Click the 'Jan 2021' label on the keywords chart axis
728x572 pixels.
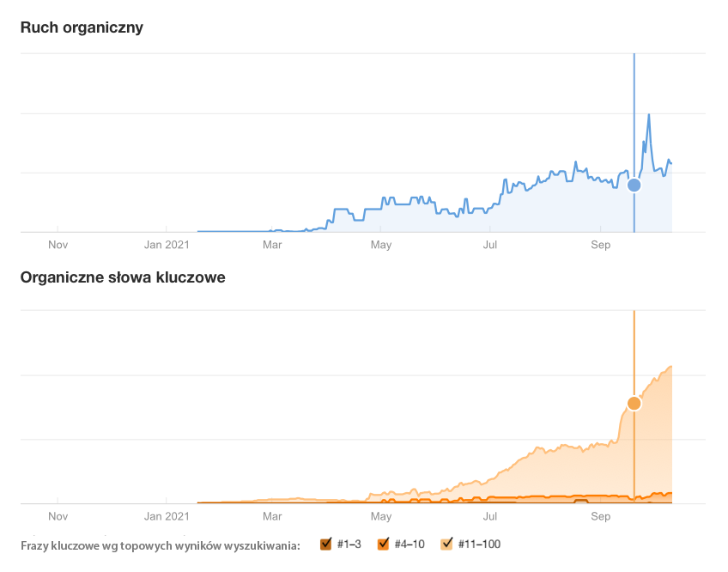click(166, 517)
